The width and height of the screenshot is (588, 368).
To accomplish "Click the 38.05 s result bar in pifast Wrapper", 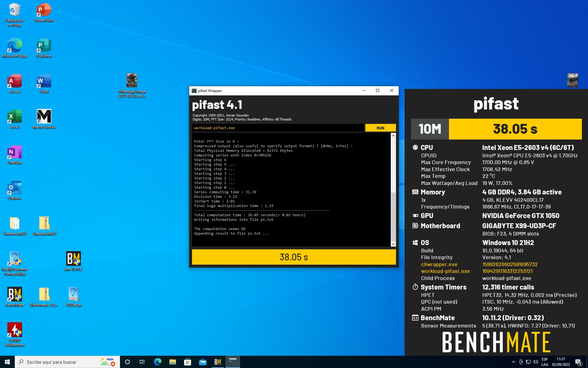I will pyautogui.click(x=294, y=257).
